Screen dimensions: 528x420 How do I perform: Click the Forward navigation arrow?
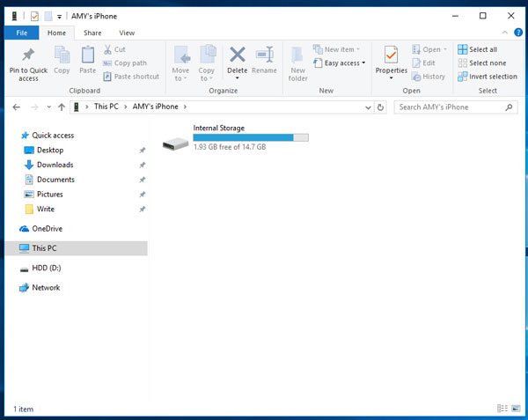coord(34,107)
